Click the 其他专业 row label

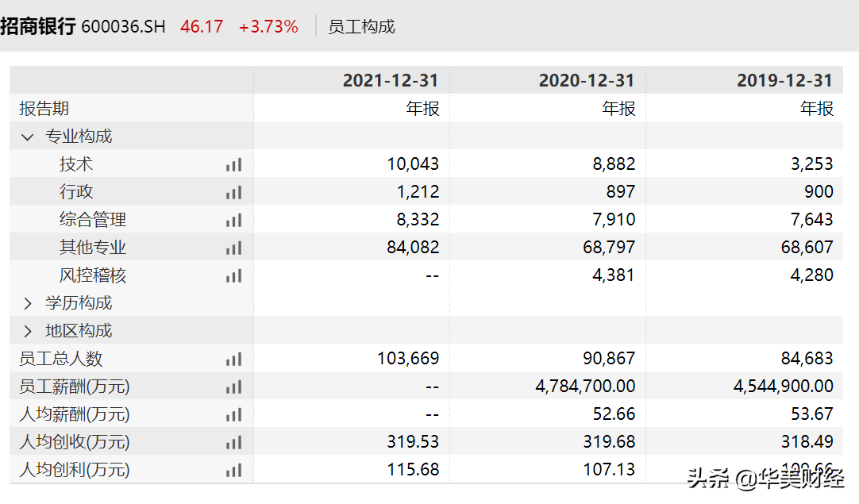tap(93, 248)
